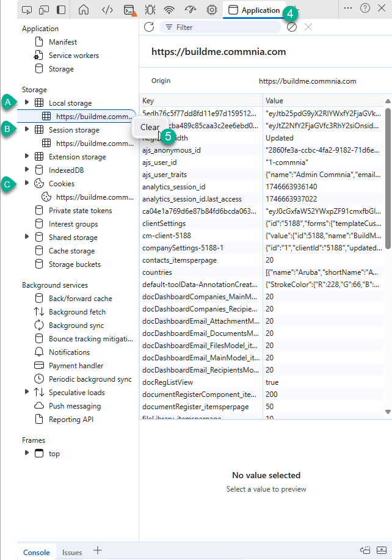The width and height of the screenshot is (392, 560).
Task: Expand the Cookies tree node
Action: point(27,183)
